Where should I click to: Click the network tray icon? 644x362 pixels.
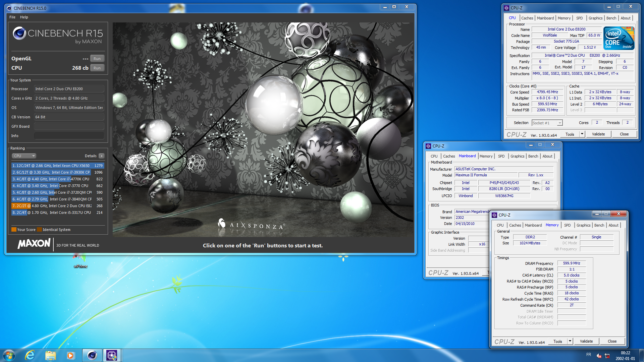[607, 356]
